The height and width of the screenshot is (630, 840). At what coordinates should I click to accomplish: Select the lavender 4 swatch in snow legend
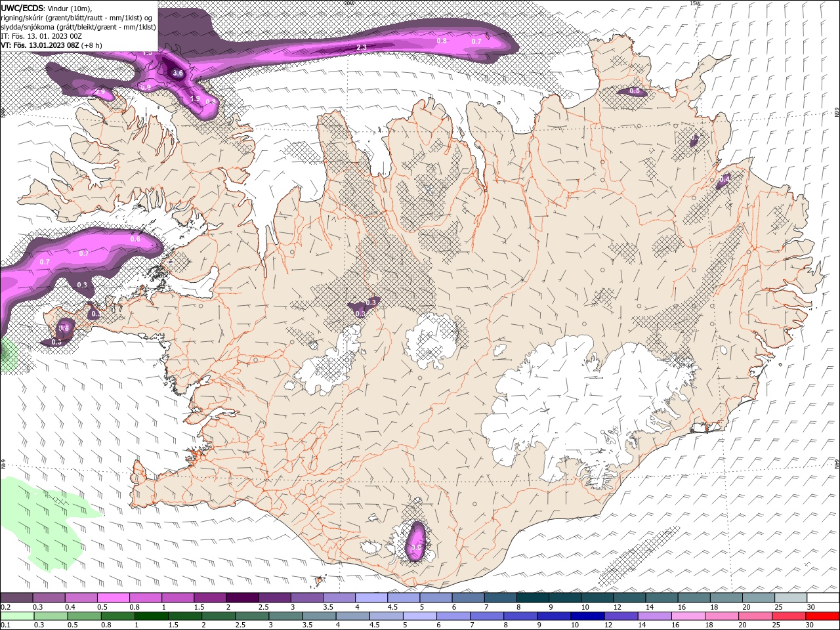371,598
